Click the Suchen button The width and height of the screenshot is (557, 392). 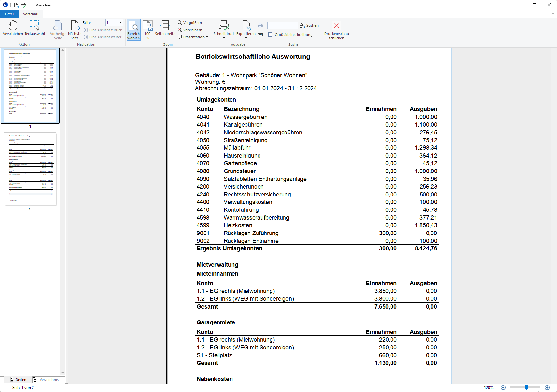click(x=309, y=25)
